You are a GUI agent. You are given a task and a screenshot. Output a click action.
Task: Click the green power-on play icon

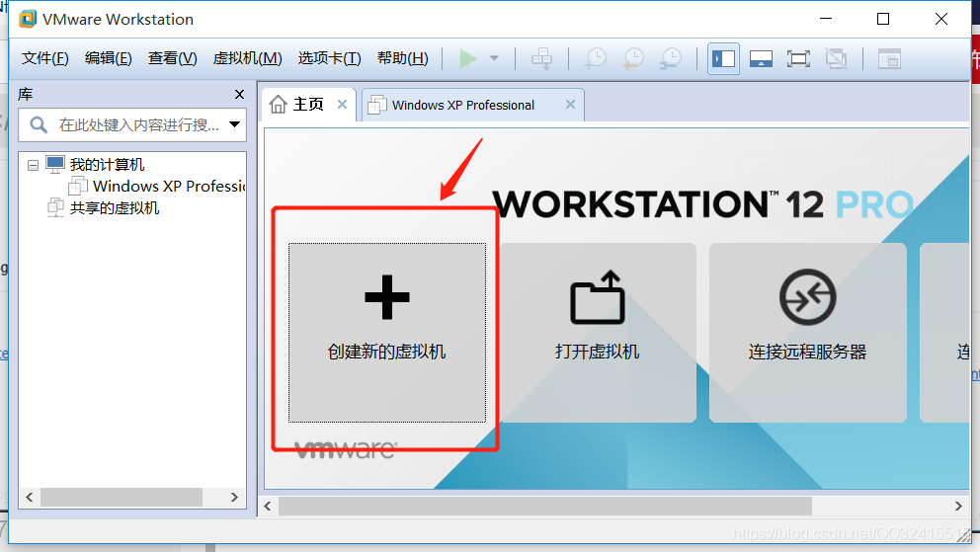pos(467,58)
